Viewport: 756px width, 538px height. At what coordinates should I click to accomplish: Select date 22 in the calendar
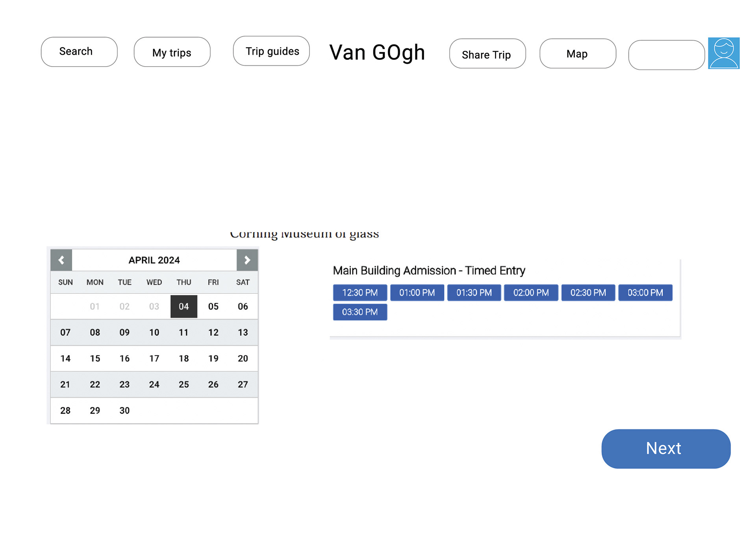95,384
